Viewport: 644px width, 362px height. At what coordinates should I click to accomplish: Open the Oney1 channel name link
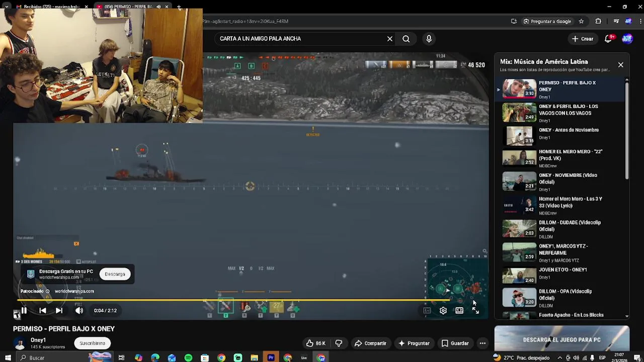tap(38, 340)
